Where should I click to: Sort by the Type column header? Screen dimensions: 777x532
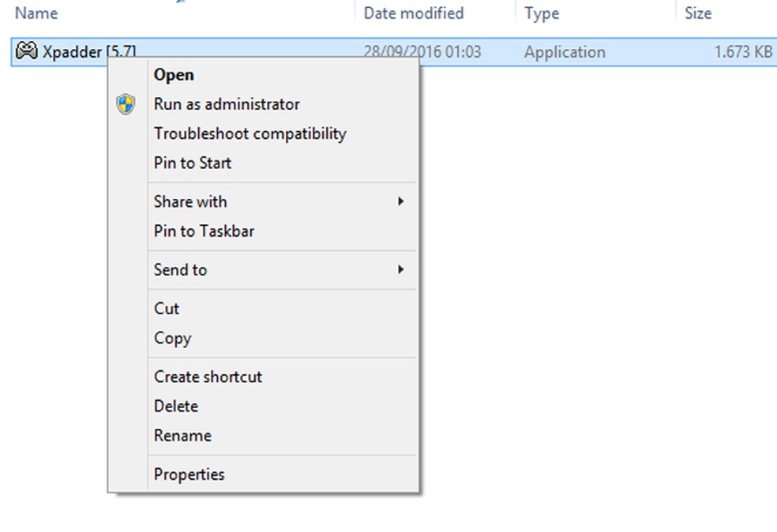click(542, 13)
